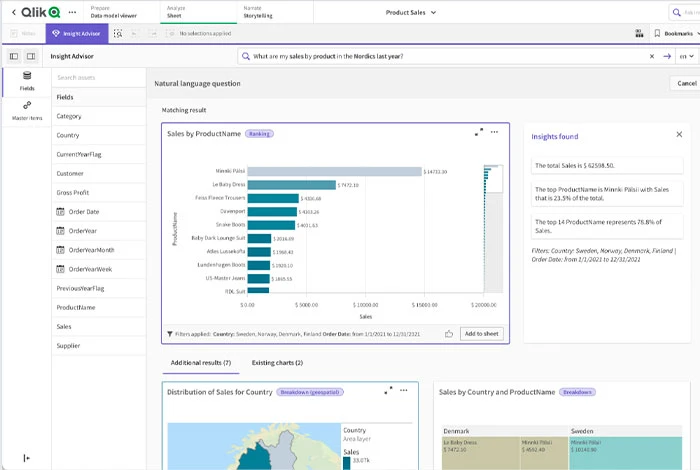The width and height of the screenshot is (700, 470).
Task: Expand the Bookmarks dropdown
Action: click(x=672, y=33)
